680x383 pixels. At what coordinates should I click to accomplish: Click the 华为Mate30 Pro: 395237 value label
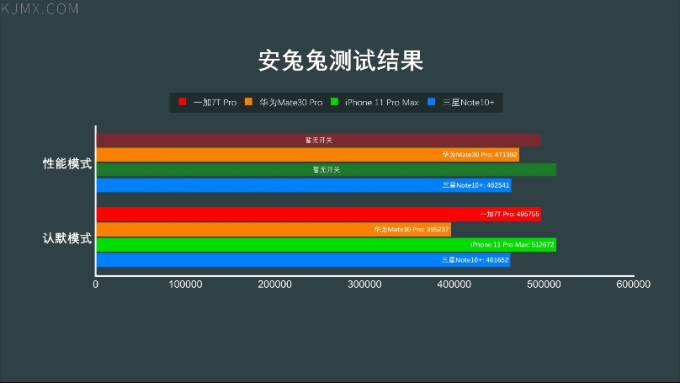tap(412, 229)
